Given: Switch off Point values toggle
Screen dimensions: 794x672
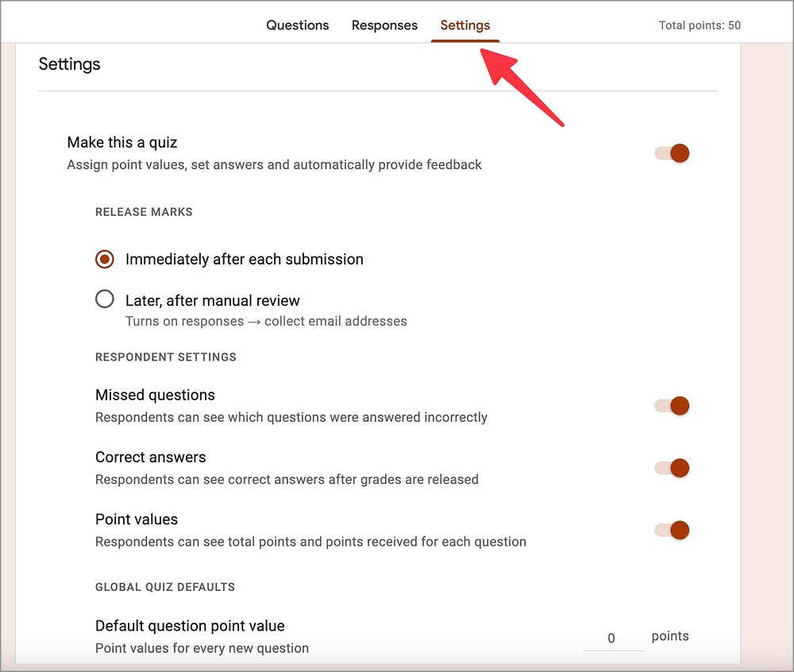Looking at the screenshot, I should pyautogui.click(x=673, y=530).
